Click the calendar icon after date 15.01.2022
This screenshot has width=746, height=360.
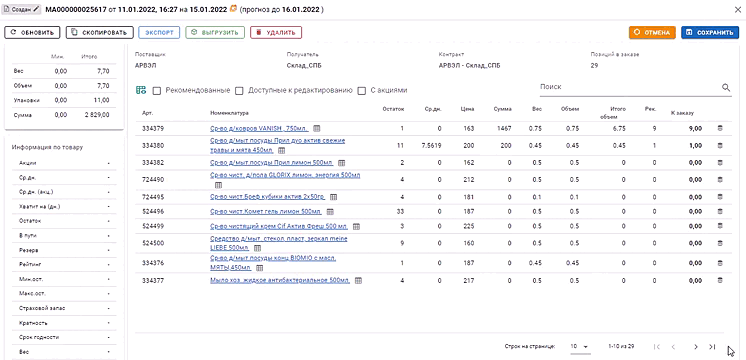pyautogui.click(x=233, y=9)
